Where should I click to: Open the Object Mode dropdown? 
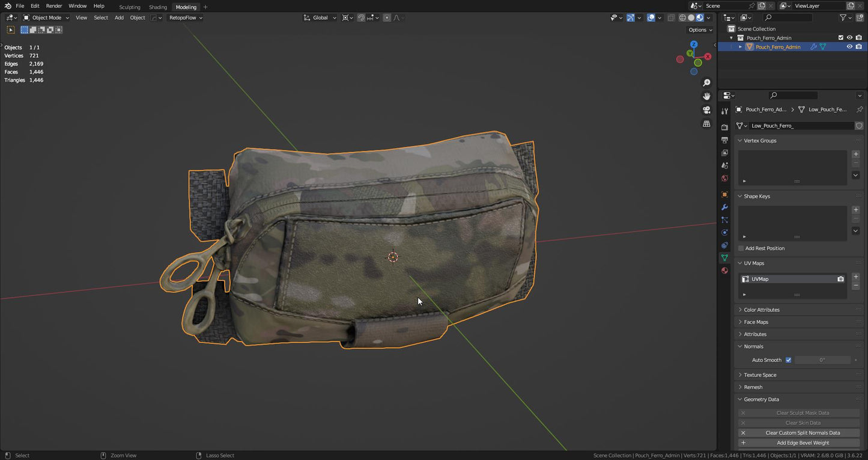[46, 17]
